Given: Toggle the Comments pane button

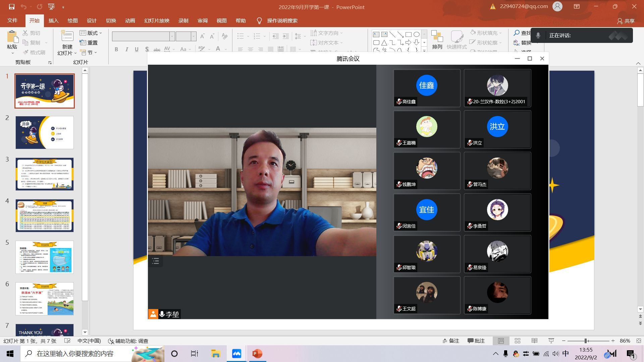Looking at the screenshot, I should coord(476,341).
